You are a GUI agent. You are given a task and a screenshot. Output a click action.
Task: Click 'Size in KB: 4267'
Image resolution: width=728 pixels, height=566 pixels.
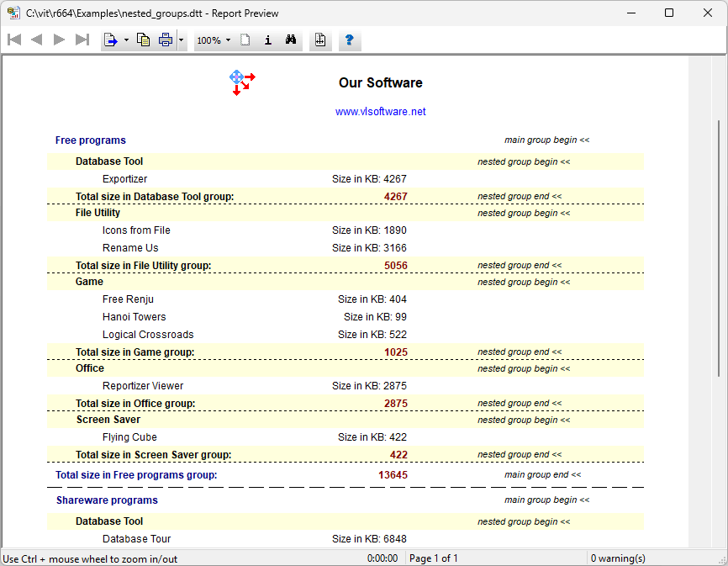click(x=369, y=179)
